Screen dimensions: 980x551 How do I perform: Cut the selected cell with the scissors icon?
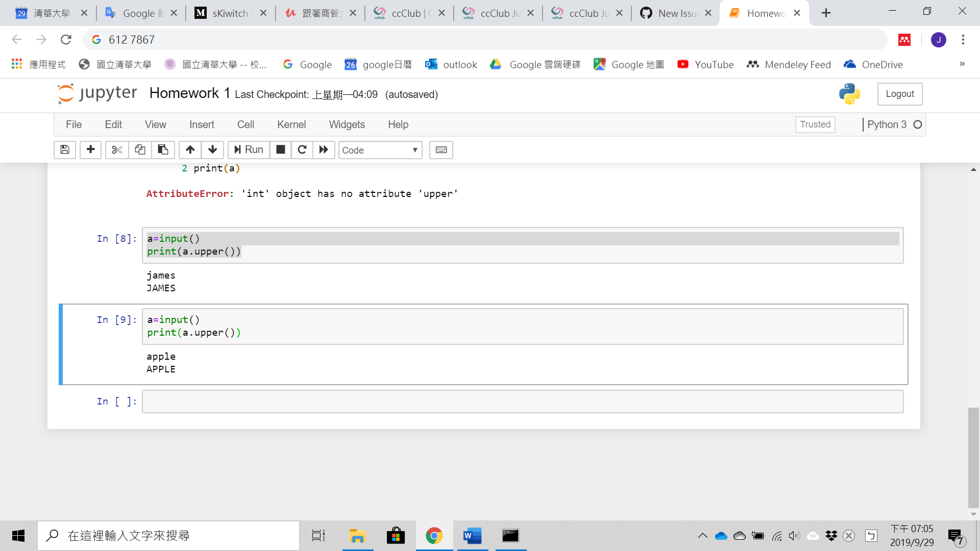[116, 149]
